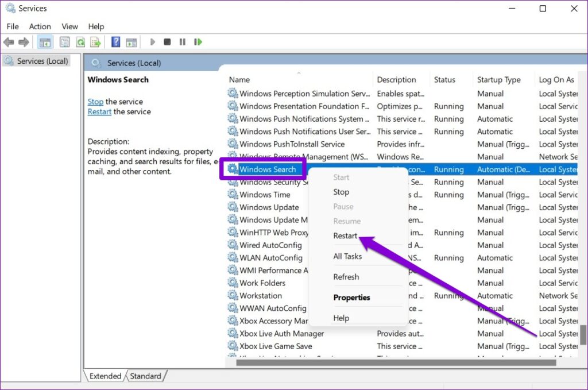Restart the service using the rightmost toolbar icon

point(198,41)
